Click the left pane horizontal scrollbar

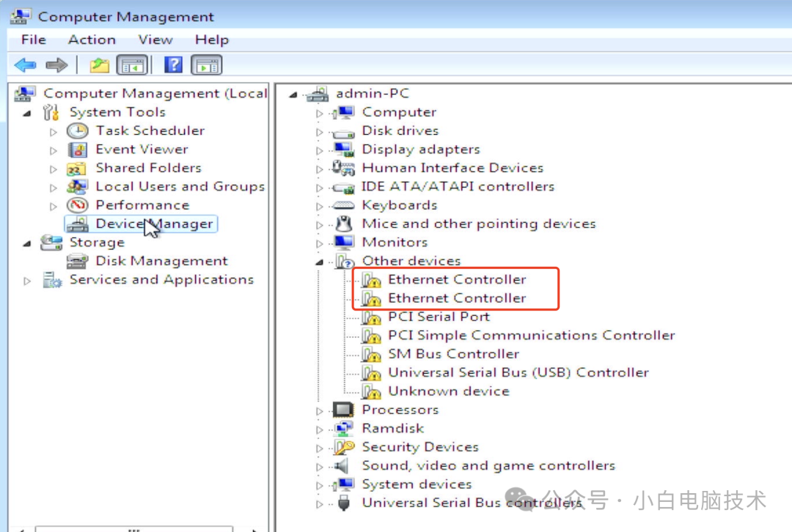click(134, 529)
